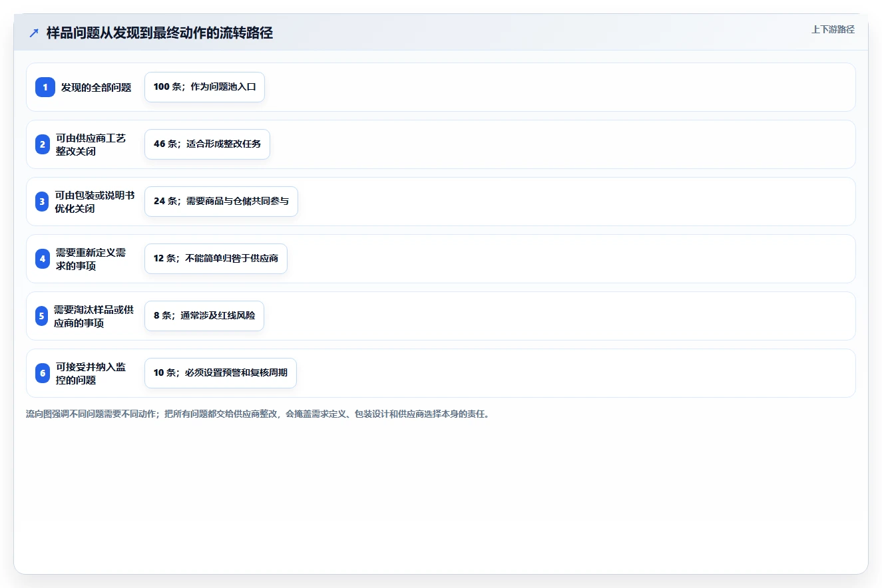Click step badge 4 for 需要重新定义需求的事项
Image resolution: width=882 pixels, height=588 pixels.
(x=43, y=259)
